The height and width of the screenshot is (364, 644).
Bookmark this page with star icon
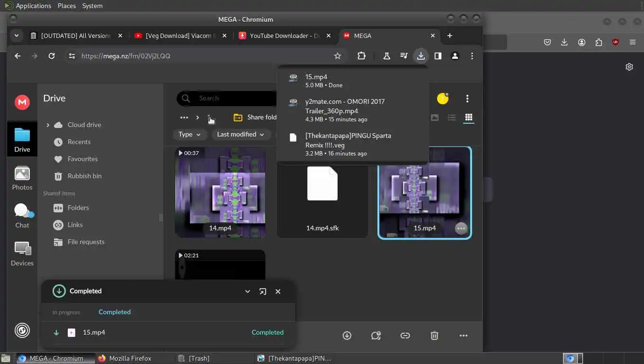(338, 56)
